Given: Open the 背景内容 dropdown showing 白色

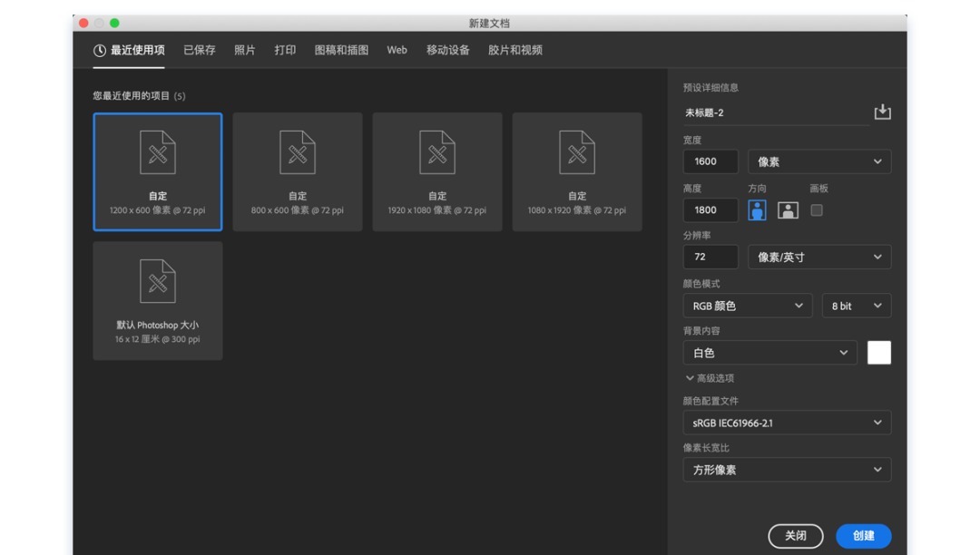Looking at the screenshot, I should (769, 353).
